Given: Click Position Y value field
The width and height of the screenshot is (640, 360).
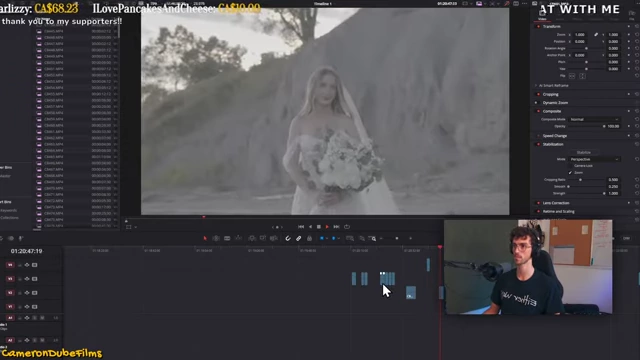Looking at the screenshot, I should click(613, 42).
